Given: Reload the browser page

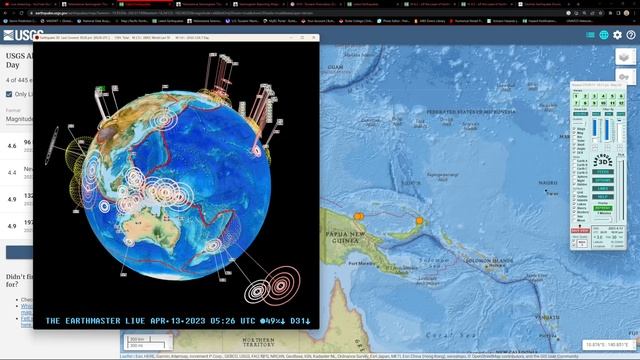Looking at the screenshot, I should pyautogui.click(x=21, y=13).
